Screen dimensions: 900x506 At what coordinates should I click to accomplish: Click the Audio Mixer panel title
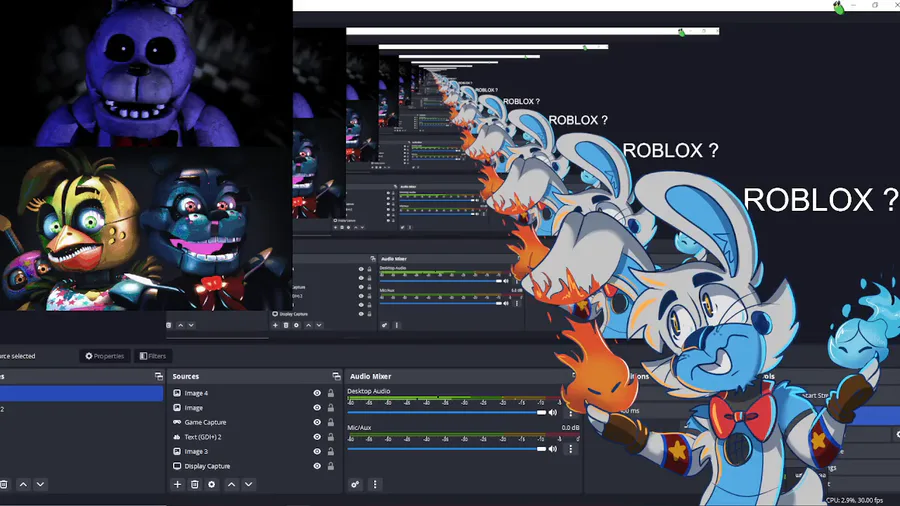click(x=370, y=376)
